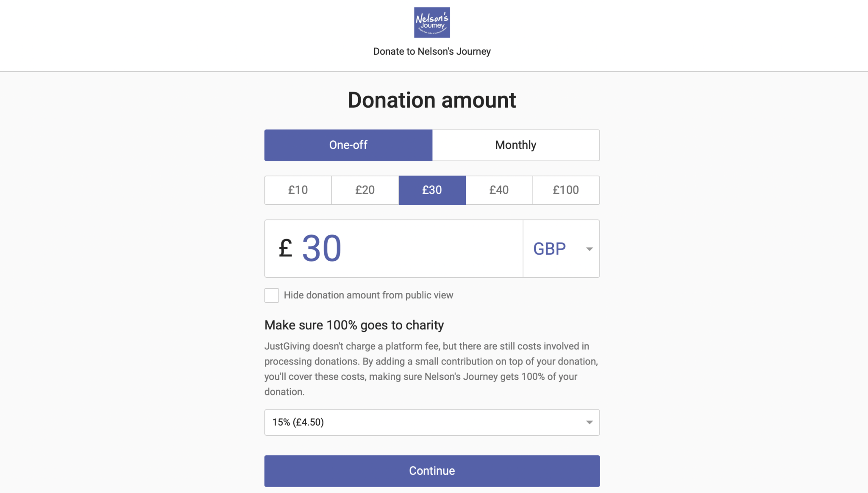Screen dimensions: 868x493
Task: Click the Continue button
Action: (431, 471)
